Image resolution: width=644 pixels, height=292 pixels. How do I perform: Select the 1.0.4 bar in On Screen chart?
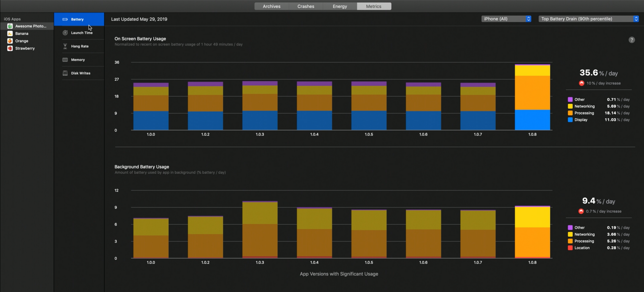[x=314, y=106]
